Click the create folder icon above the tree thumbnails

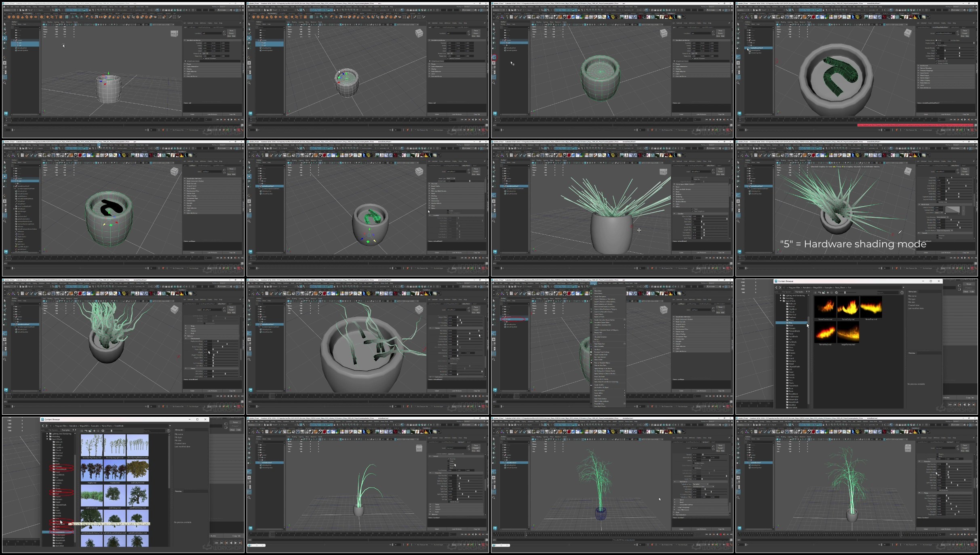90,431
